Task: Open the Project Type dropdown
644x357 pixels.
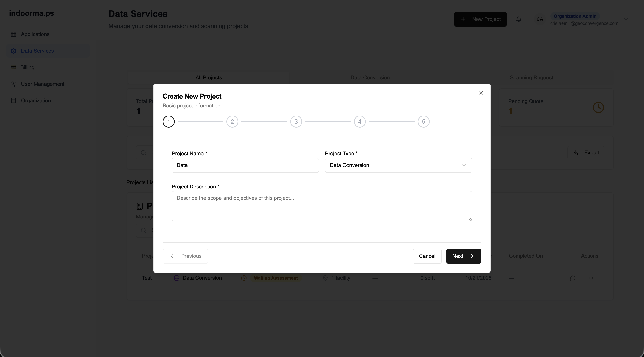Action: pyautogui.click(x=398, y=165)
